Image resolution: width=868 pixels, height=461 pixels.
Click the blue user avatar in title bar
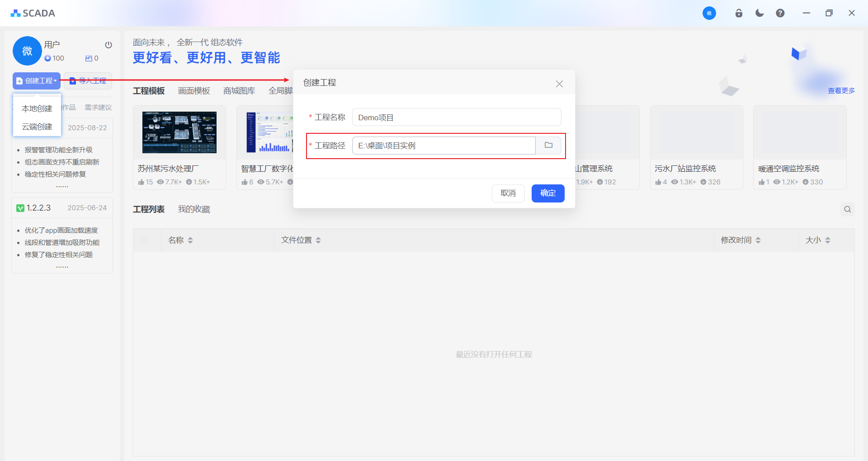(709, 13)
